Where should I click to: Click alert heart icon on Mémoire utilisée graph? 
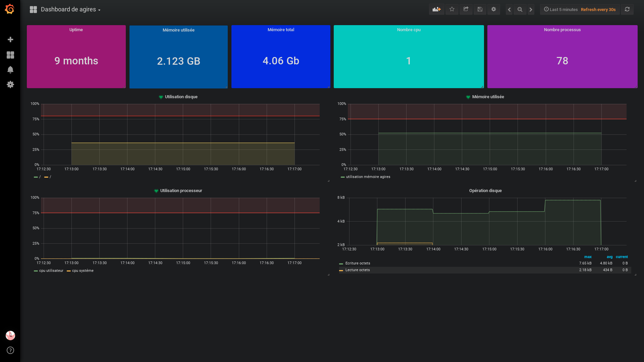pos(468,97)
